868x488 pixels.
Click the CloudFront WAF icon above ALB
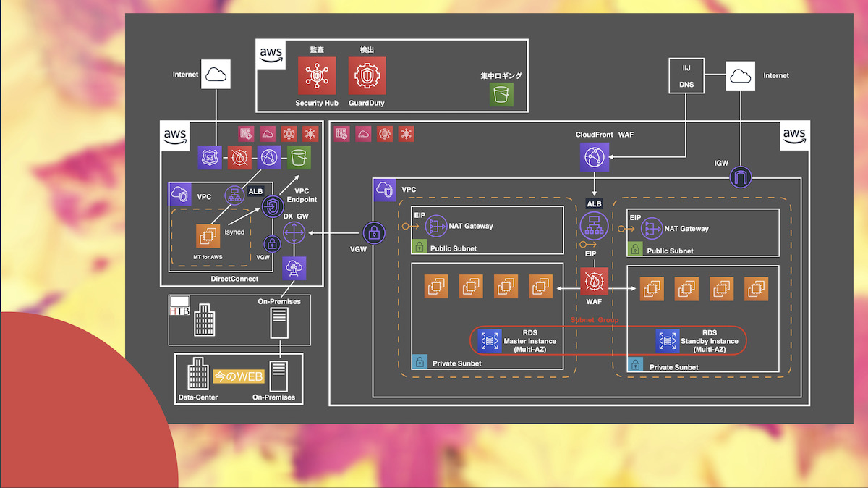click(595, 157)
